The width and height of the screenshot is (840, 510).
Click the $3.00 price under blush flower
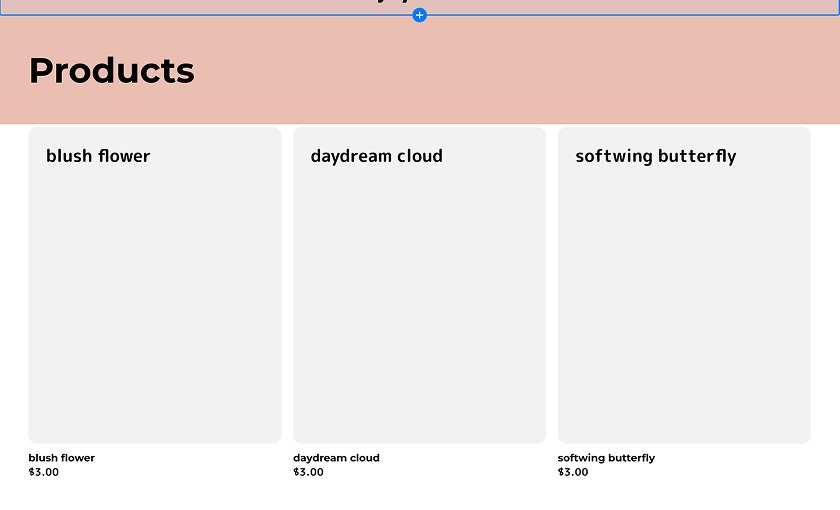click(x=43, y=472)
